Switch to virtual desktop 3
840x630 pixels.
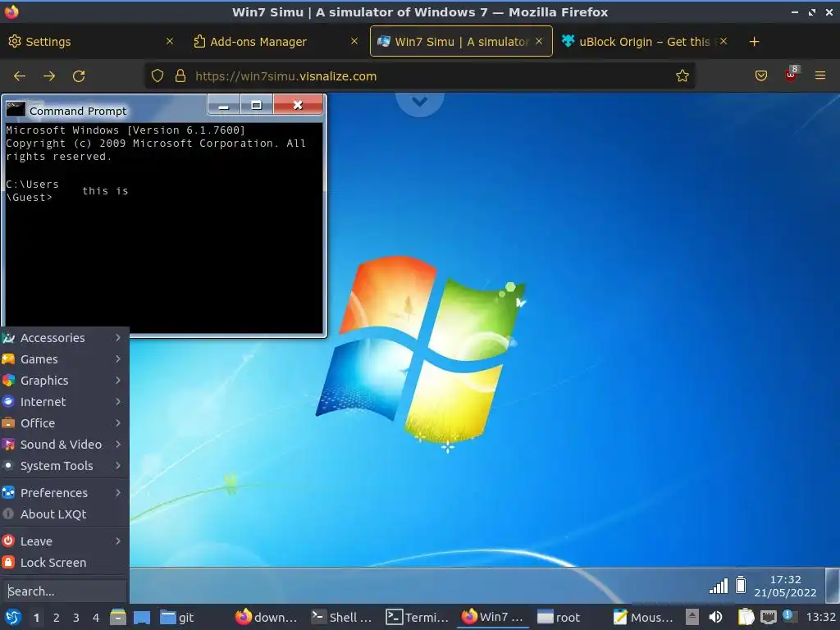76,618
